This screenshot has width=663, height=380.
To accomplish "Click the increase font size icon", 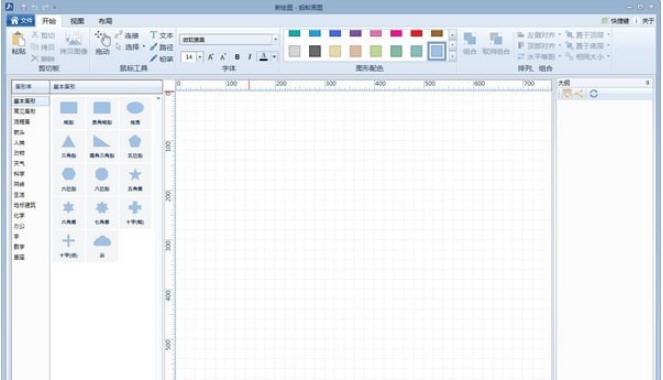I will [x=211, y=57].
